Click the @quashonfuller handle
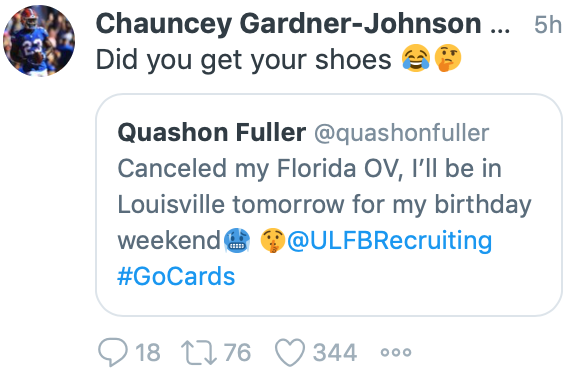The height and width of the screenshot is (374, 582). (x=402, y=133)
